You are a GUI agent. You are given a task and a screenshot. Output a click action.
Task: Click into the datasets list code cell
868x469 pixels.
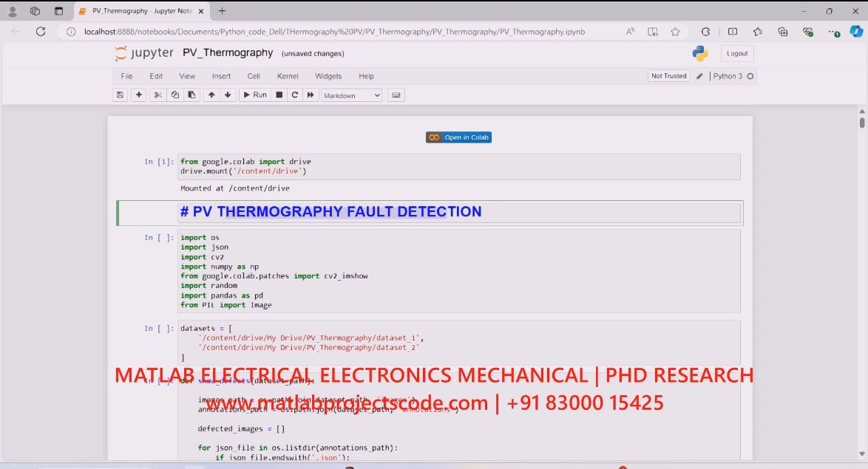coord(459,343)
